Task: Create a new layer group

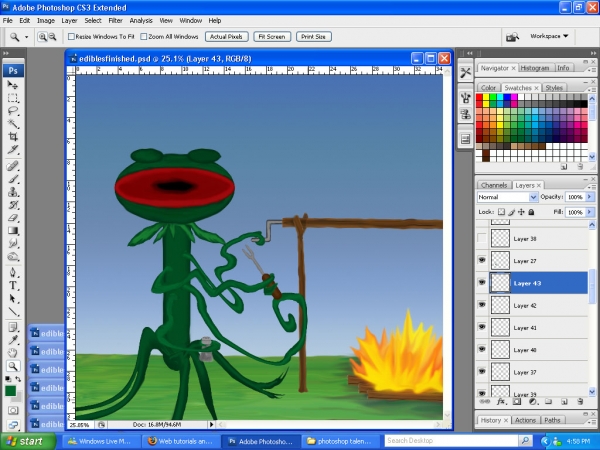Action: (x=548, y=402)
